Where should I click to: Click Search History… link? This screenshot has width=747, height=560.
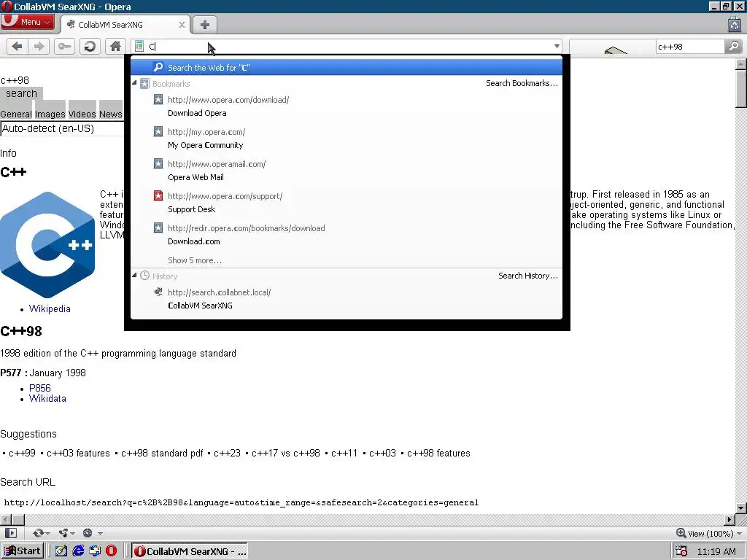528,276
